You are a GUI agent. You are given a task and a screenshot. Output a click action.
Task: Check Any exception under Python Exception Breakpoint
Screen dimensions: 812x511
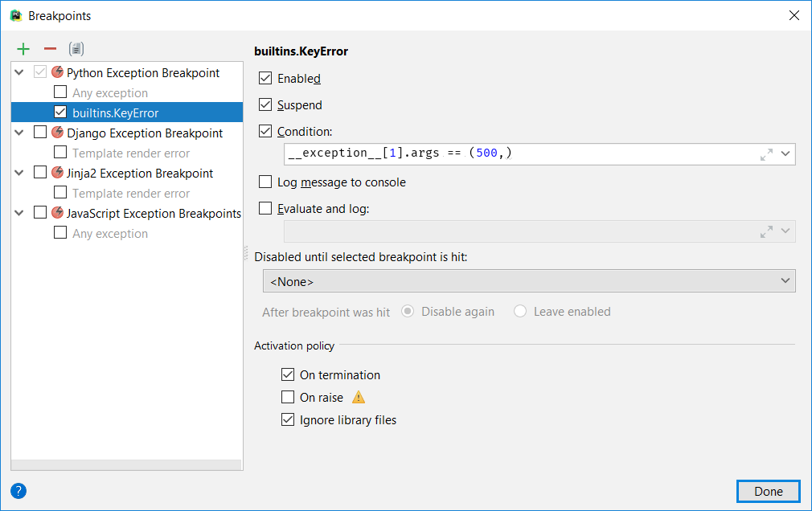point(60,92)
